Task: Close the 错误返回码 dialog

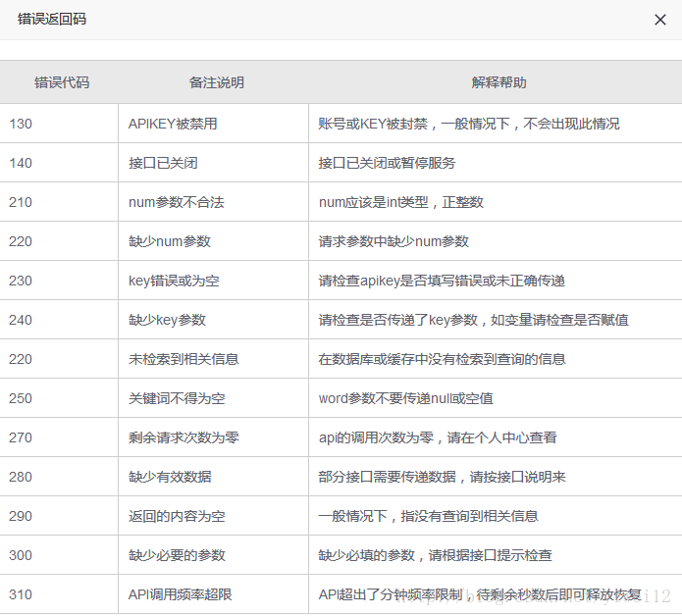Action: click(x=659, y=20)
